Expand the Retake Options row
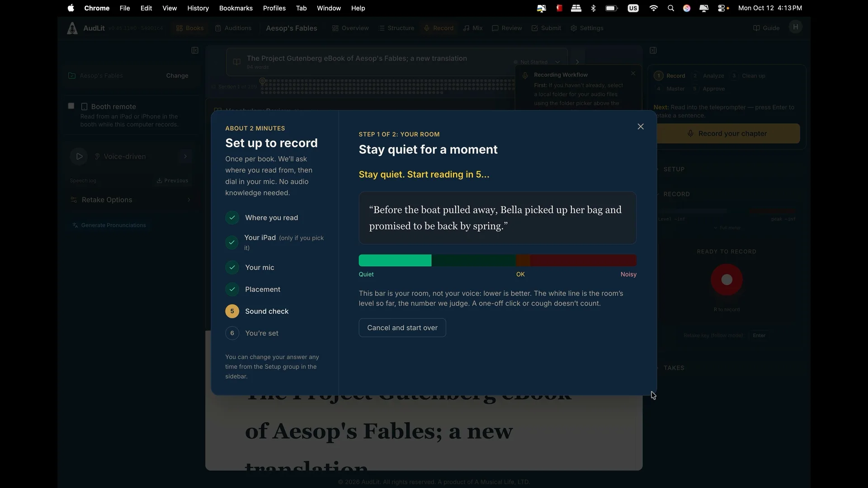 click(x=131, y=200)
